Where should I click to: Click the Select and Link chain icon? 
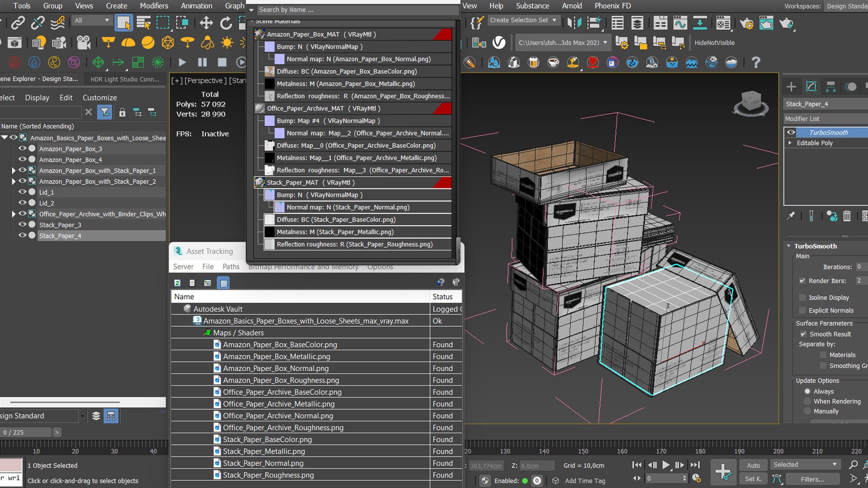pos(18,23)
